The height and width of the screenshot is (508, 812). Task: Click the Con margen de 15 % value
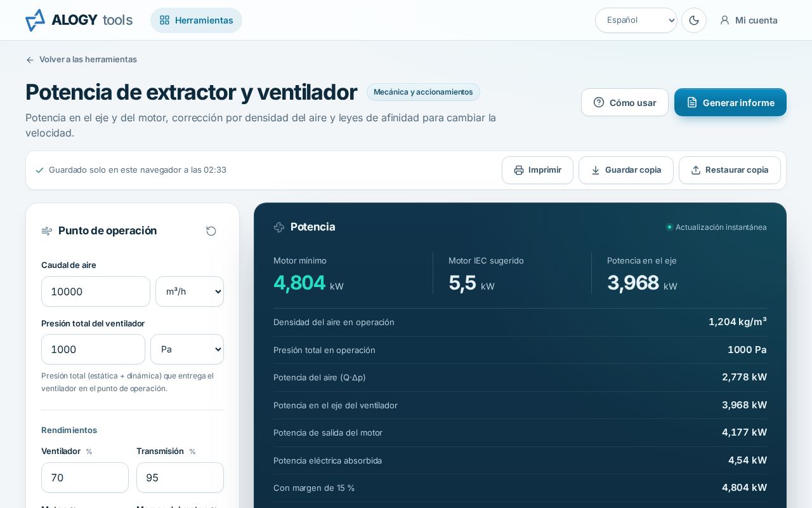pos(744,488)
